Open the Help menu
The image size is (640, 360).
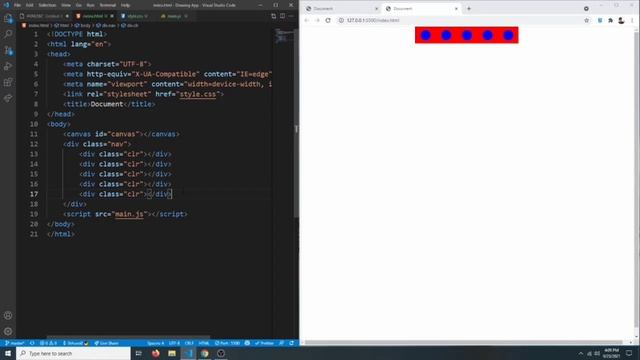click(x=125, y=5)
